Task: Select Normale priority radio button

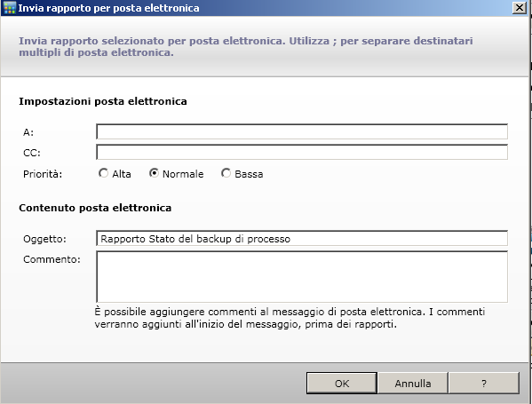Action: [x=154, y=173]
